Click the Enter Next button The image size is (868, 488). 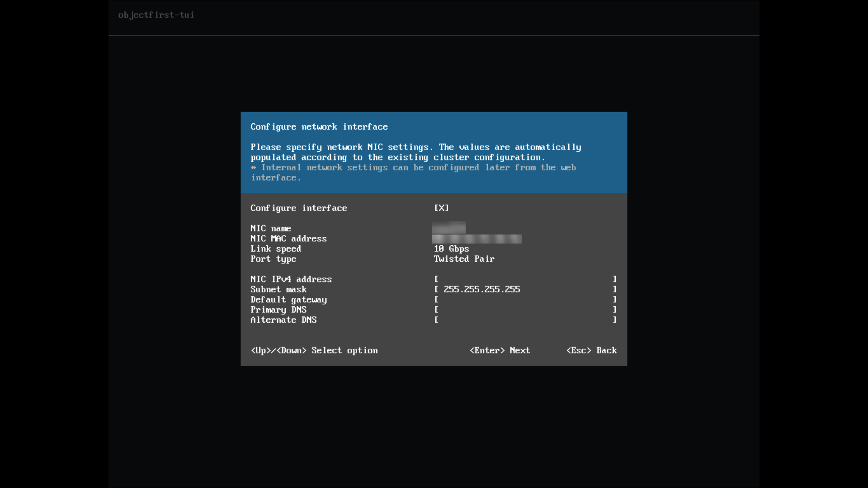point(500,351)
